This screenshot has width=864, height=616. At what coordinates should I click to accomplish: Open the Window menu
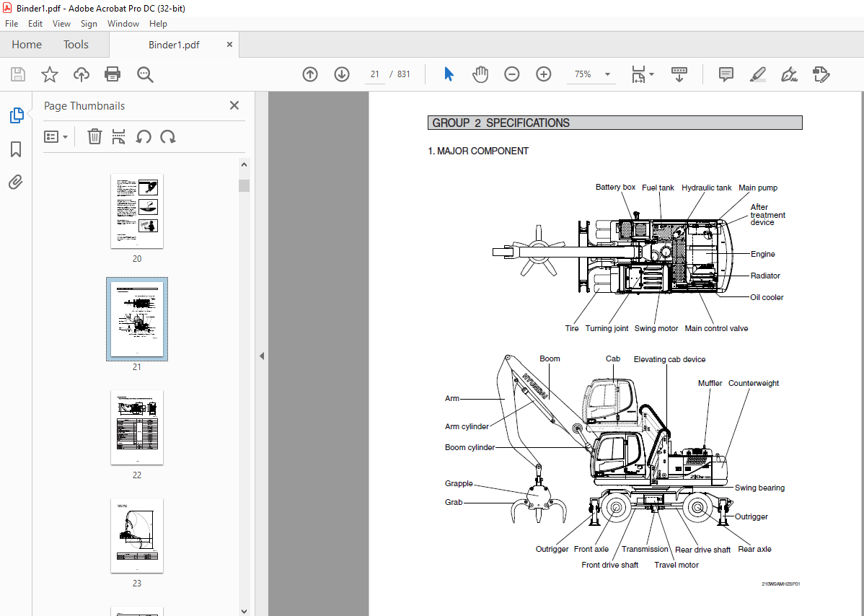(123, 24)
